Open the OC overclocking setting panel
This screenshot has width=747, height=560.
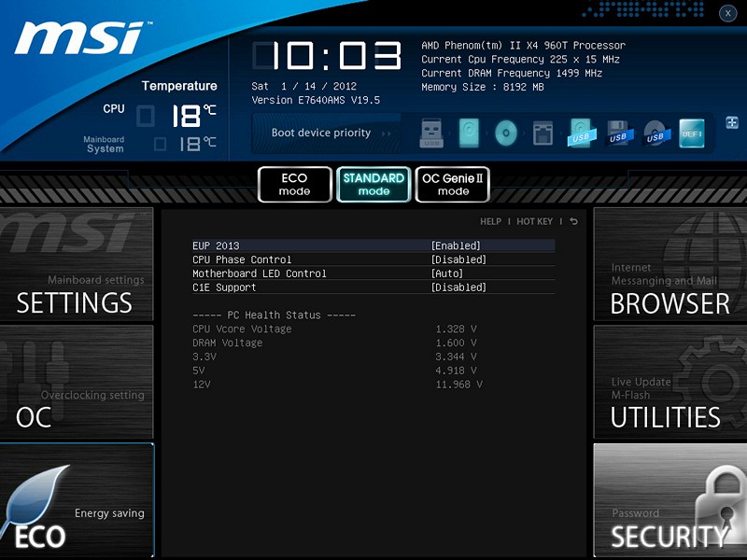click(x=77, y=382)
